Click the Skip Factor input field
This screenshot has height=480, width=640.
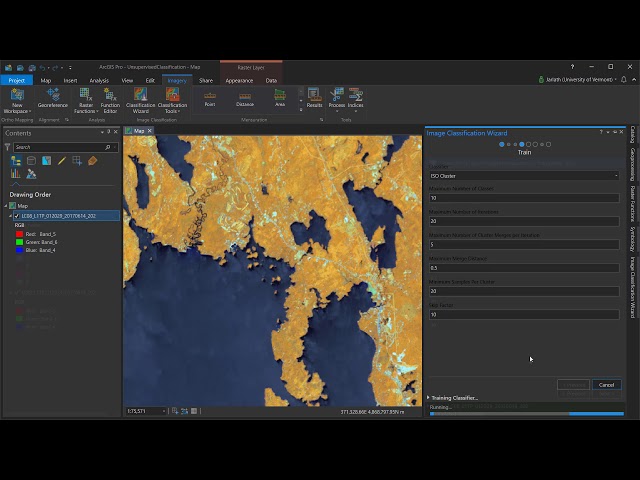[x=524, y=314]
